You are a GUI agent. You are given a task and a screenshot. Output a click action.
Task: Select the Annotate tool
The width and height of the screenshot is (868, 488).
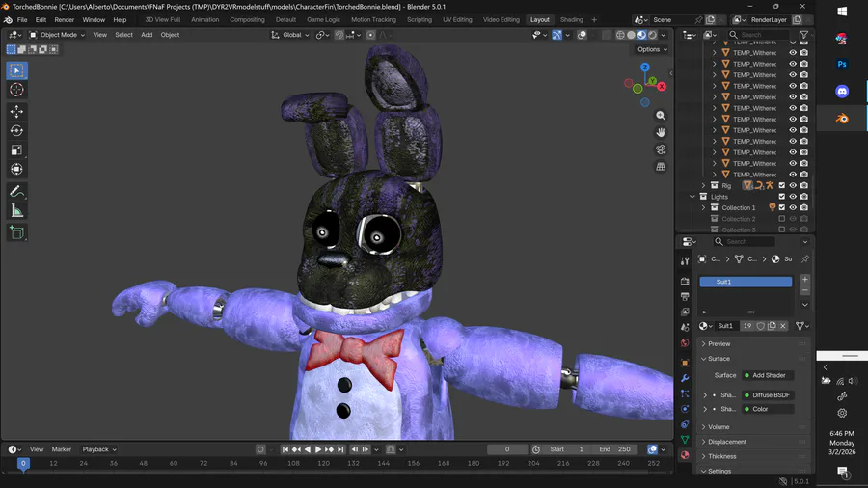tap(16, 191)
